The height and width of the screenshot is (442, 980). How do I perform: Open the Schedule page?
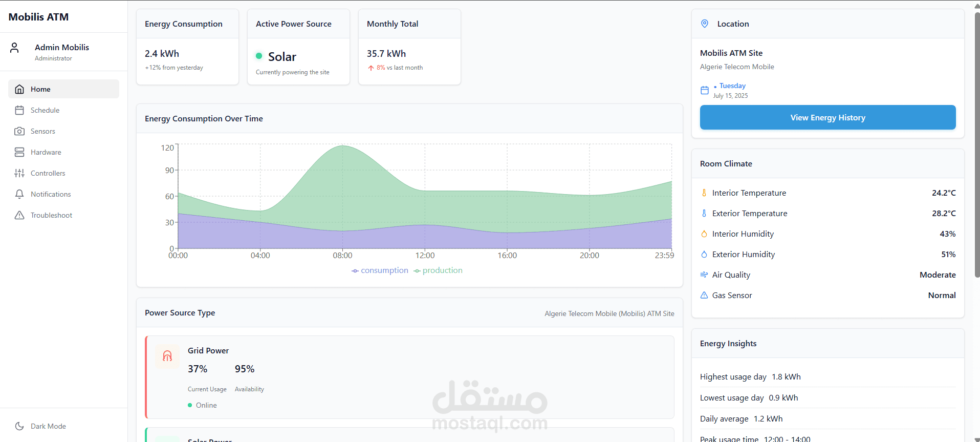point(63,110)
